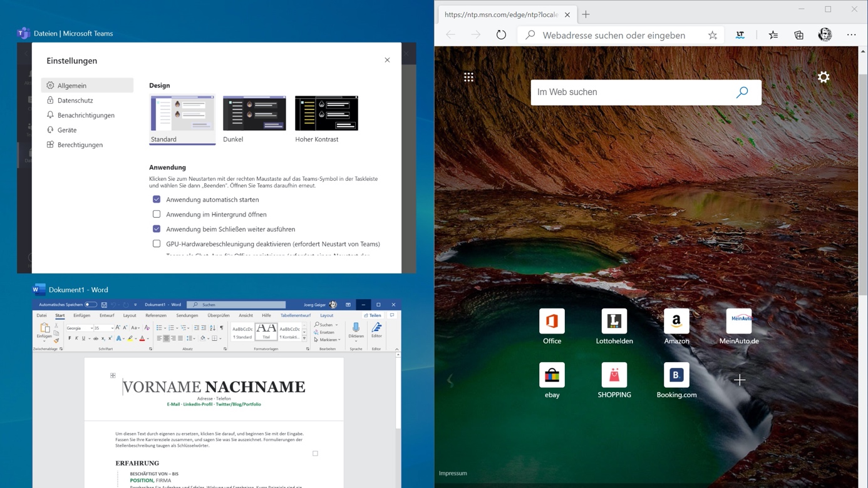
Task: Open Benachrichtigungen in Teams settings
Action: click(86, 115)
